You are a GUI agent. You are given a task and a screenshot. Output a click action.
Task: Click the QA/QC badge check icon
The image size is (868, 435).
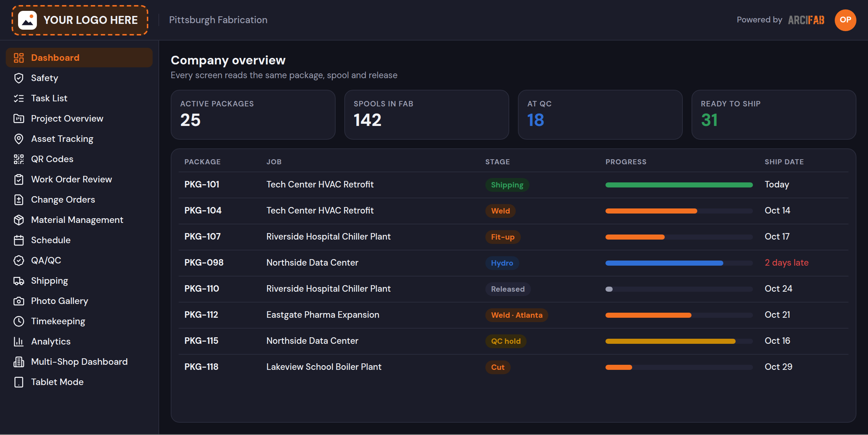point(19,261)
